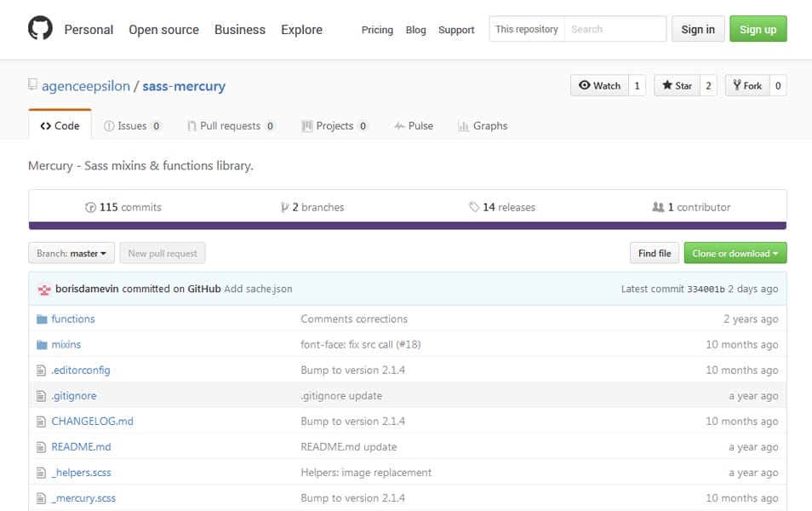The height and width of the screenshot is (511, 812).
Task: Open the Open source navigation item
Action: point(163,30)
